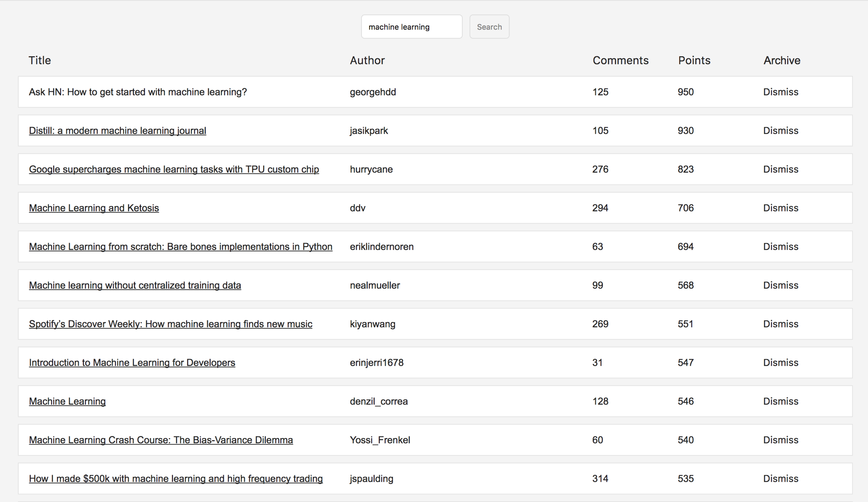This screenshot has height=502, width=868.
Task: Dismiss the story by jspaulding
Action: point(781,478)
